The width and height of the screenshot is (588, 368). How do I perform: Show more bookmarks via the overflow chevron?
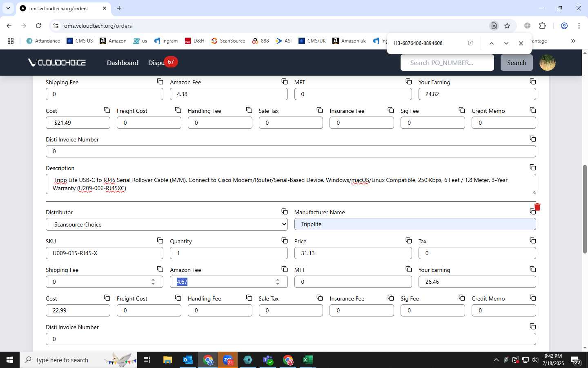click(573, 41)
